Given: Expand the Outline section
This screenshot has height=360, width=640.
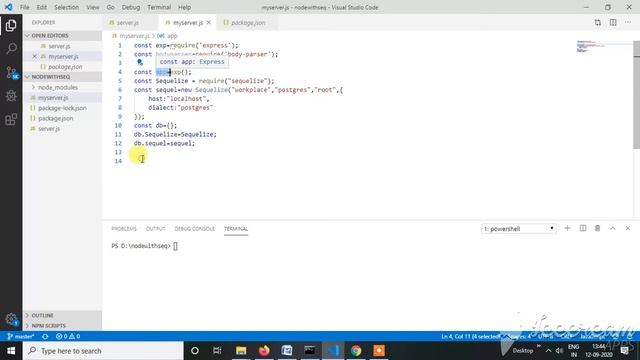Looking at the screenshot, I should pos(62,316).
